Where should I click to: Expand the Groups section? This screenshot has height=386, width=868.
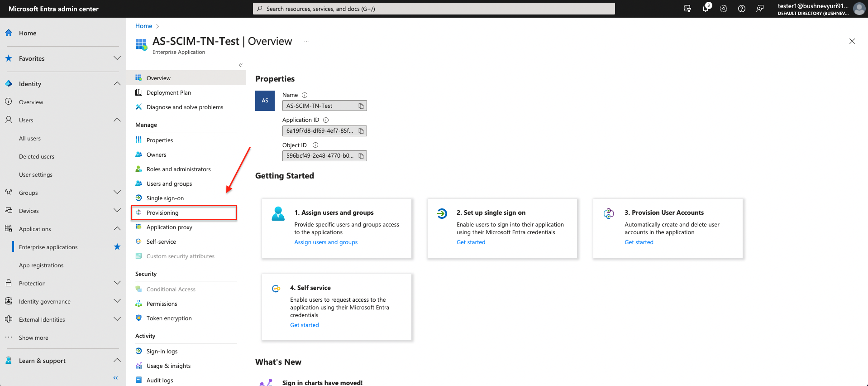pyautogui.click(x=117, y=192)
